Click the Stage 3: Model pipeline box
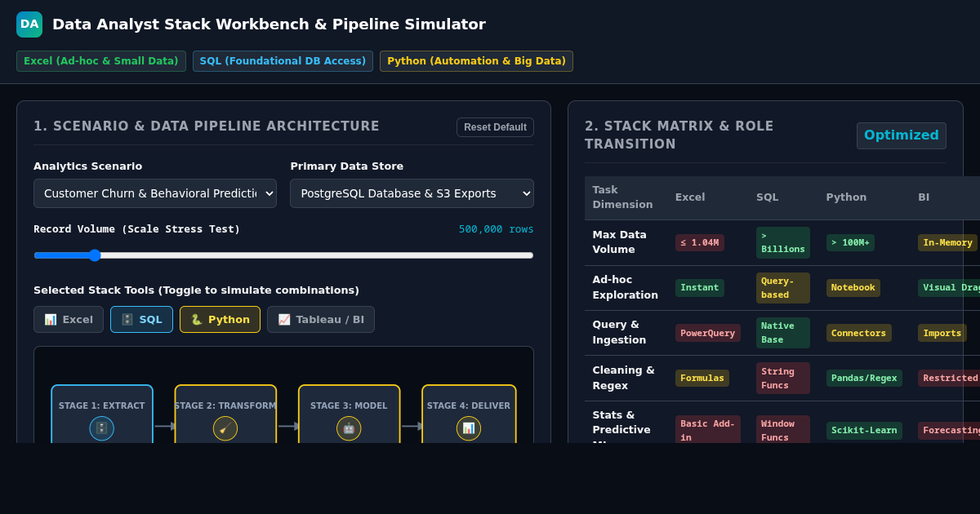This screenshot has height=514, width=980. (349, 414)
